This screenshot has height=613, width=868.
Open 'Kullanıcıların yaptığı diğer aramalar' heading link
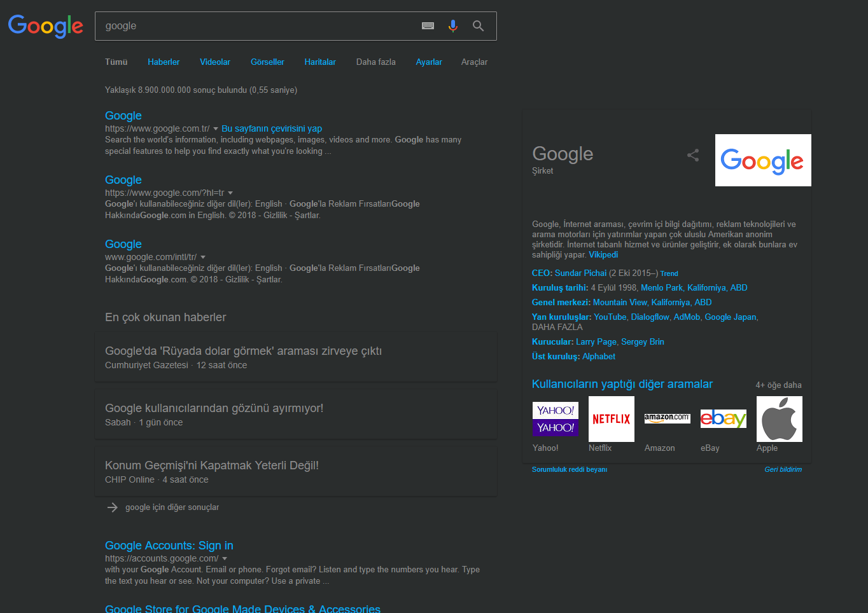622,384
